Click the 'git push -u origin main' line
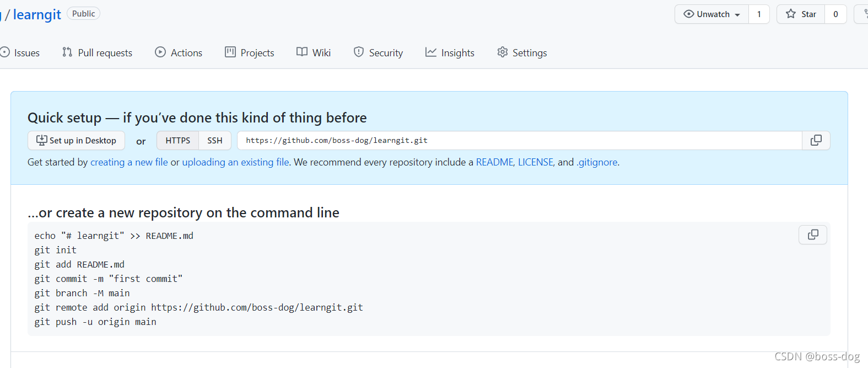This screenshot has height=368, width=868. (x=95, y=322)
